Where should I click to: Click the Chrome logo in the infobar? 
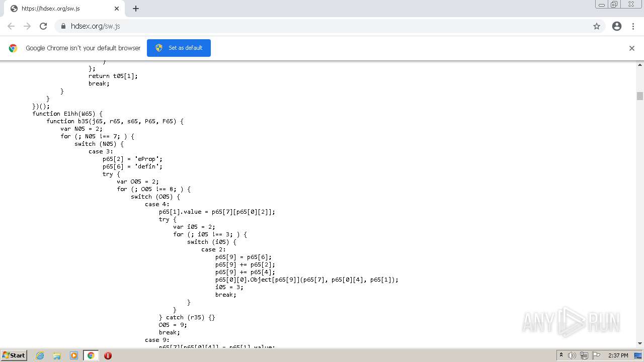13,48
